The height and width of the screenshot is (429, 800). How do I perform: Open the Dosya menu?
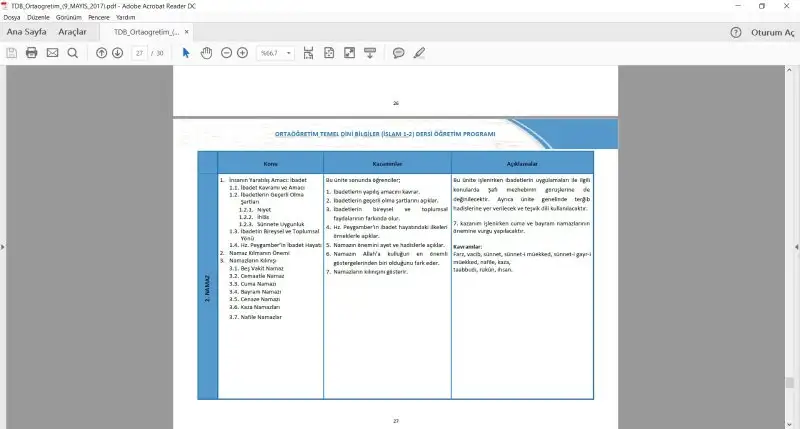pyautogui.click(x=12, y=17)
